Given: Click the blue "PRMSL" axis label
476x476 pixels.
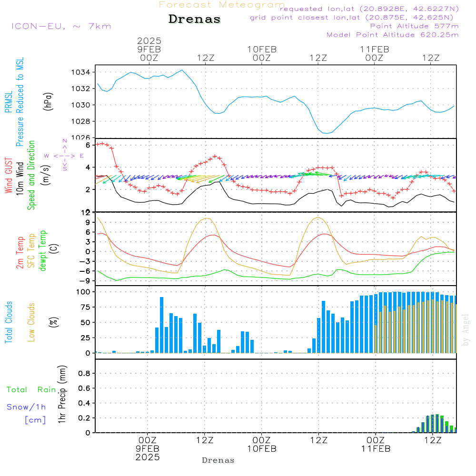Looking at the screenshot, I should [x=9, y=101].
